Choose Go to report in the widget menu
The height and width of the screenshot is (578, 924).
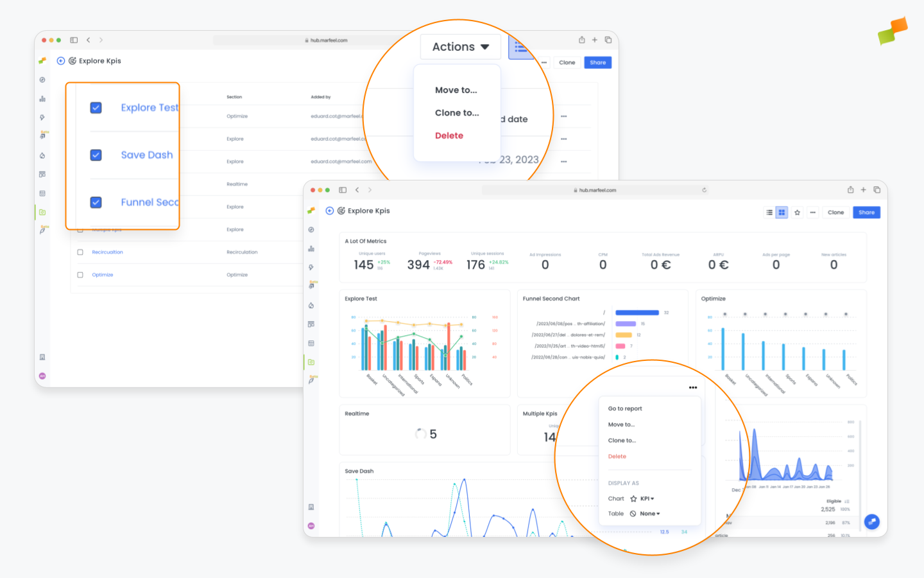click(x=624, y=408)
